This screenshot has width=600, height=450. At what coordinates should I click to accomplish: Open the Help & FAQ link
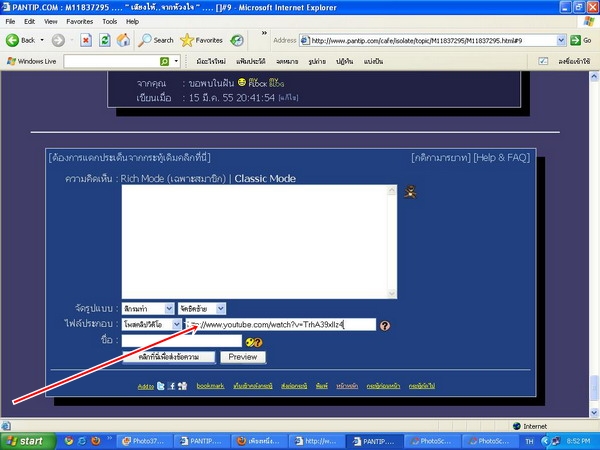502,158
